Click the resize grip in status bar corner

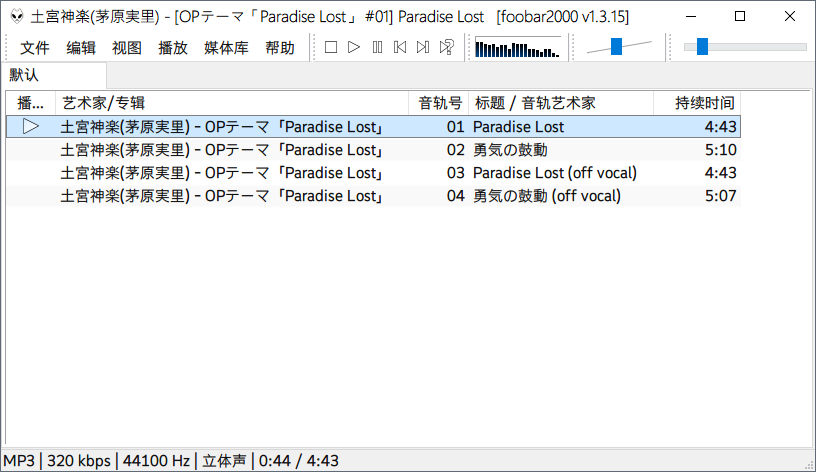(809, 465)
